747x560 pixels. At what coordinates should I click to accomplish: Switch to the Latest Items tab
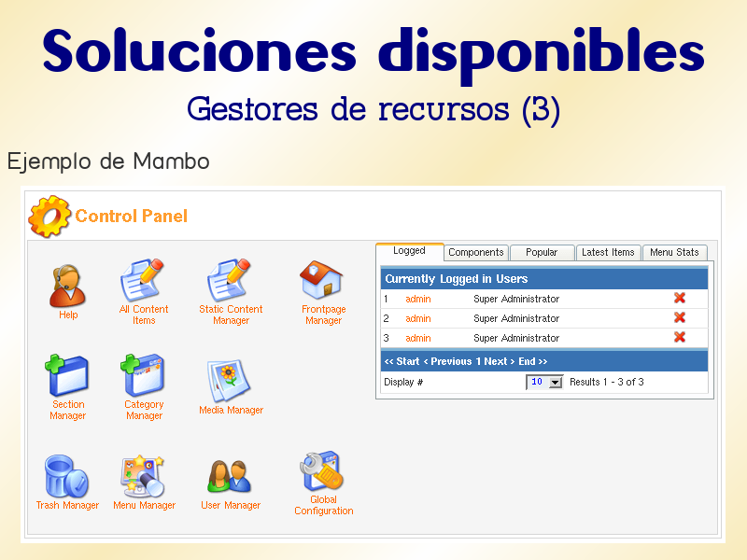tap(609, 252)
